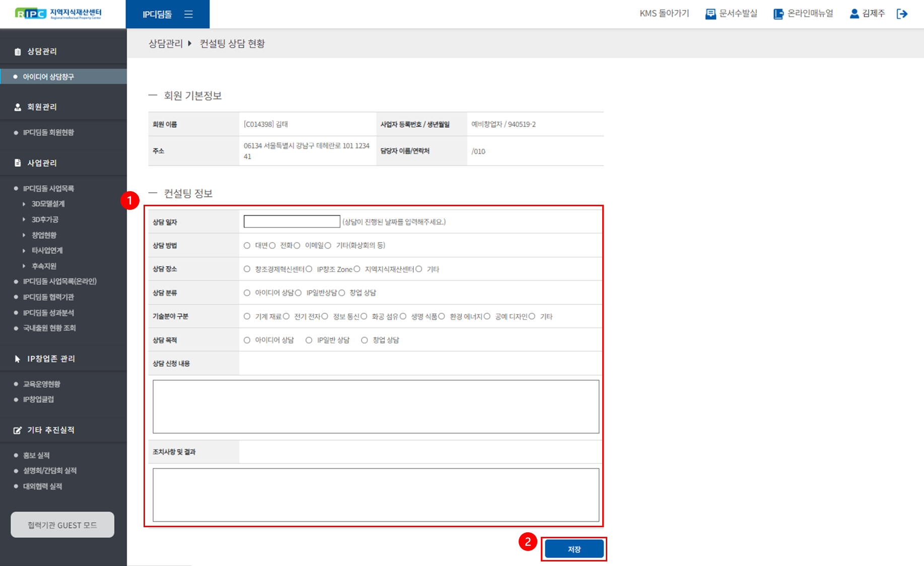
Task: Expand the 후속지원 sidebar entry
Action: (x=44, y=266)
